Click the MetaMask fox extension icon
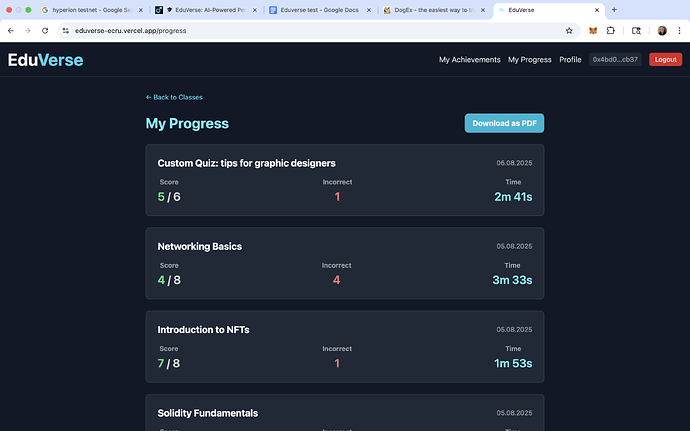The width and height of the screenshot is (690, 431). coord(593,31)
